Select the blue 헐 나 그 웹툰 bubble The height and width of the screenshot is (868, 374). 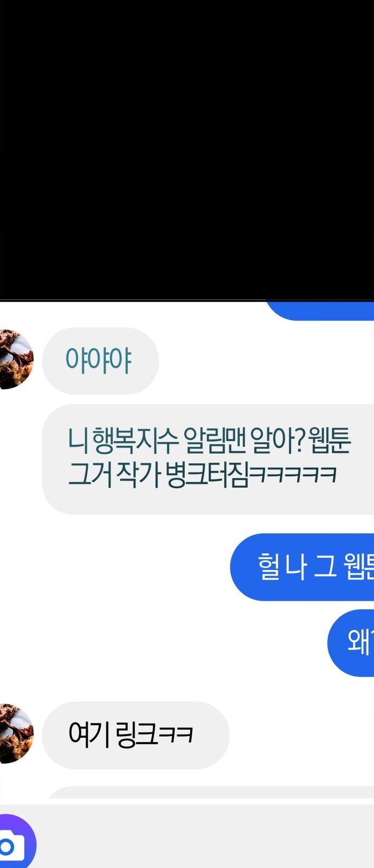[x=302, y=567]
